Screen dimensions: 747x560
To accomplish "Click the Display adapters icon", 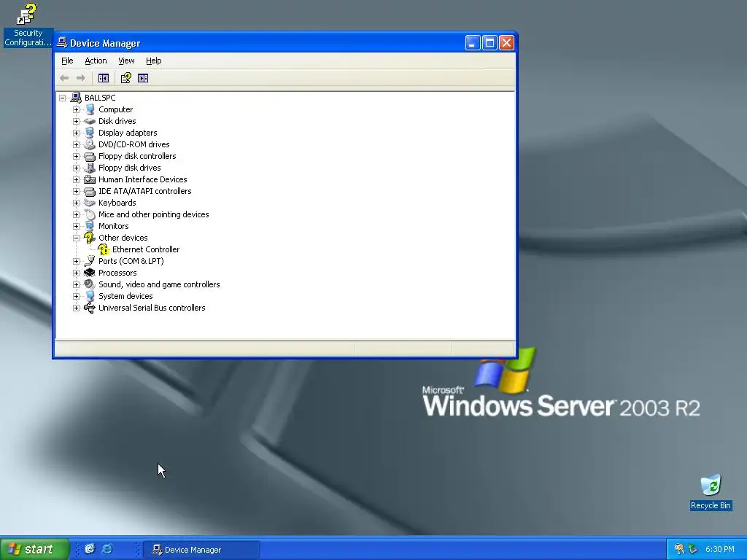I will tap(90, 133).
